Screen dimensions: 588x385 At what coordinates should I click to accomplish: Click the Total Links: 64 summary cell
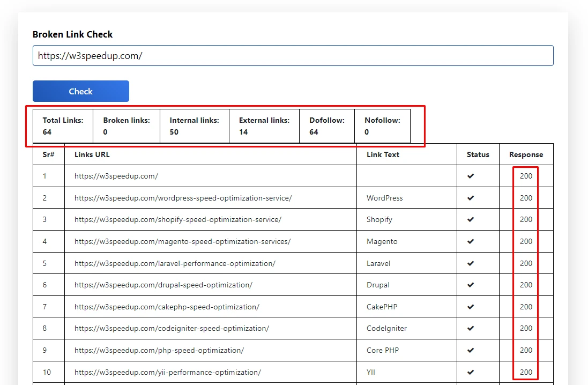(x=63, y=126)
